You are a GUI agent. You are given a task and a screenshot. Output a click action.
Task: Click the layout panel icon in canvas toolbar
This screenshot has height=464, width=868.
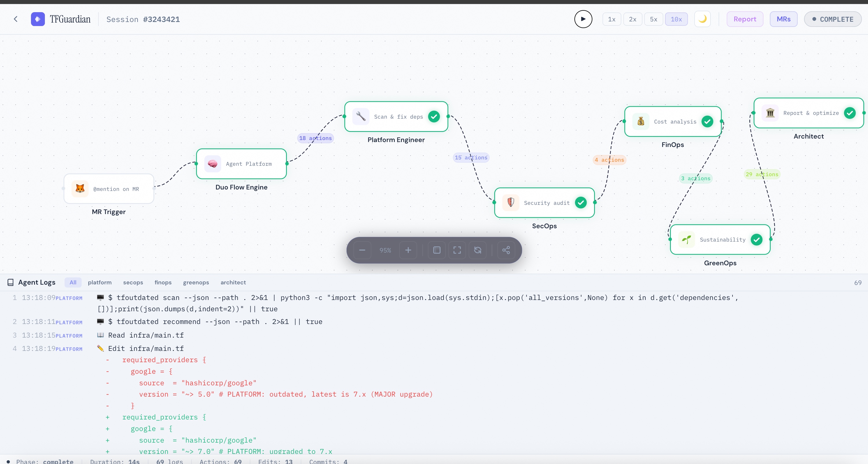pos(437,250)
